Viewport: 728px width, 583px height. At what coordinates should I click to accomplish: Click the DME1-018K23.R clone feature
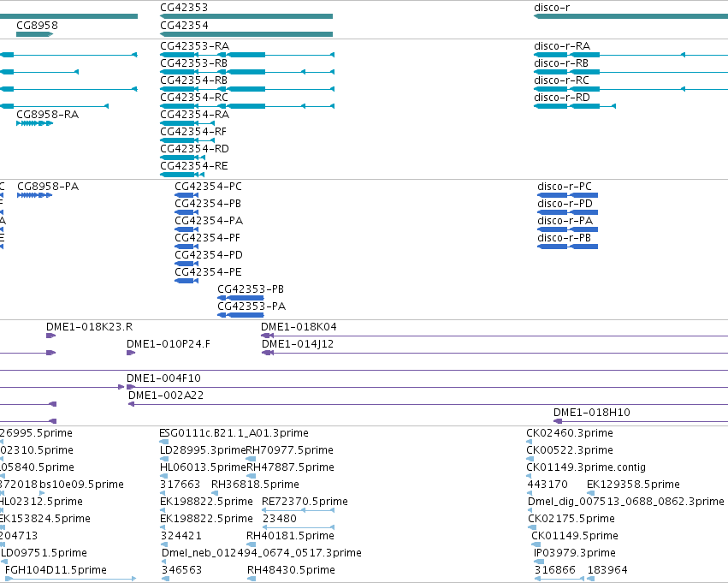pyautogui.click(x=50, y=336)
